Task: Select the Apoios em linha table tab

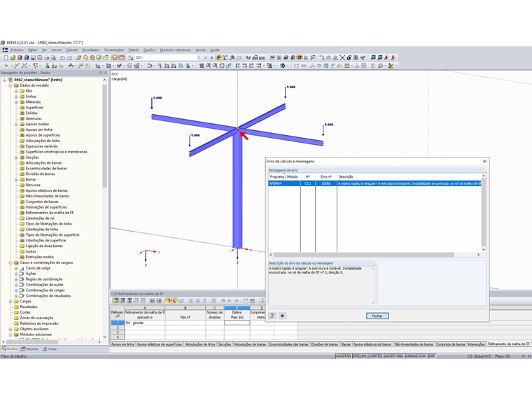Action: [122, 344]
